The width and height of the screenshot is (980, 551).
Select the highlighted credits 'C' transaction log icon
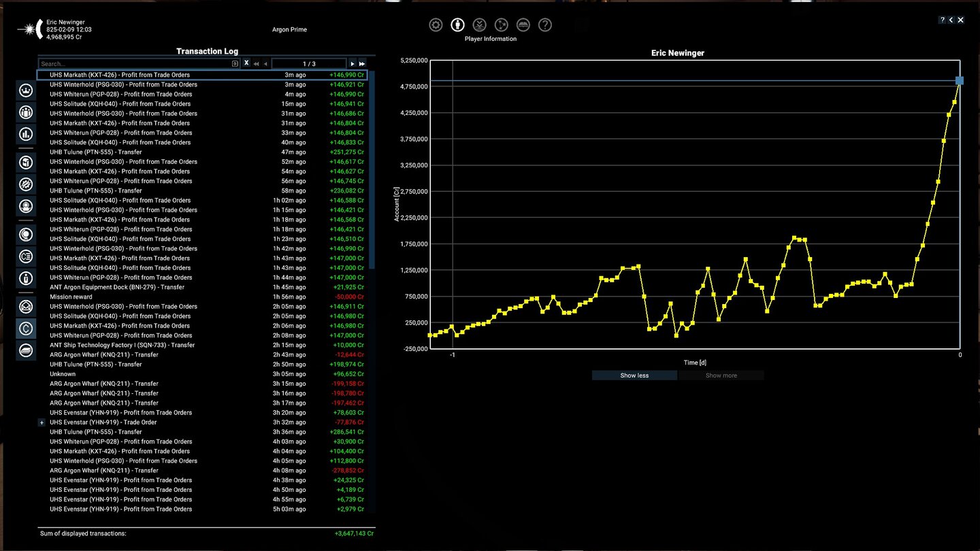tap(26, 329)
